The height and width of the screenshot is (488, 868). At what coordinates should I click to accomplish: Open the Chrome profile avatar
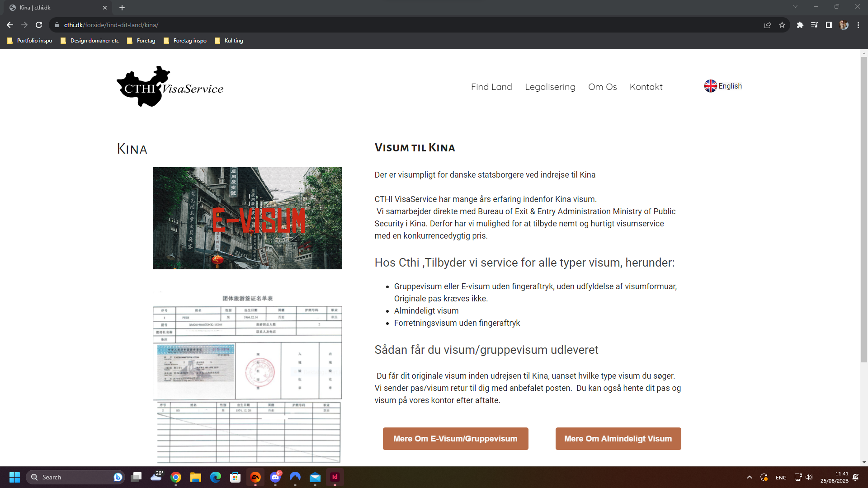(x=844, y=25)
